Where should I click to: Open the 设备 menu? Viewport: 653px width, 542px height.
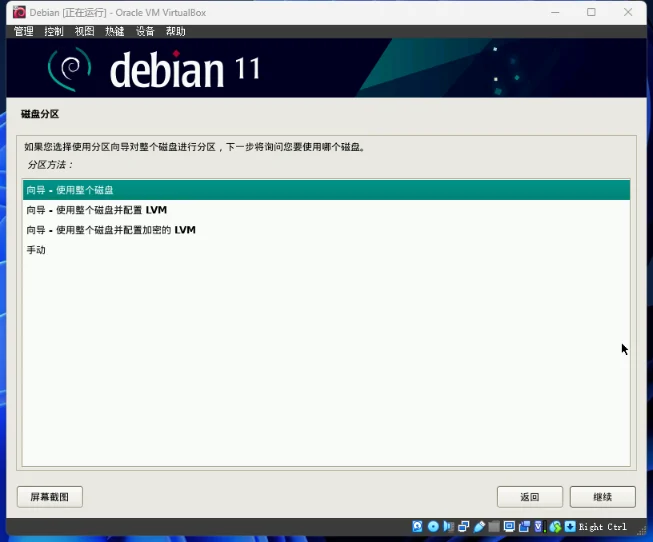[x=145, y=31]
